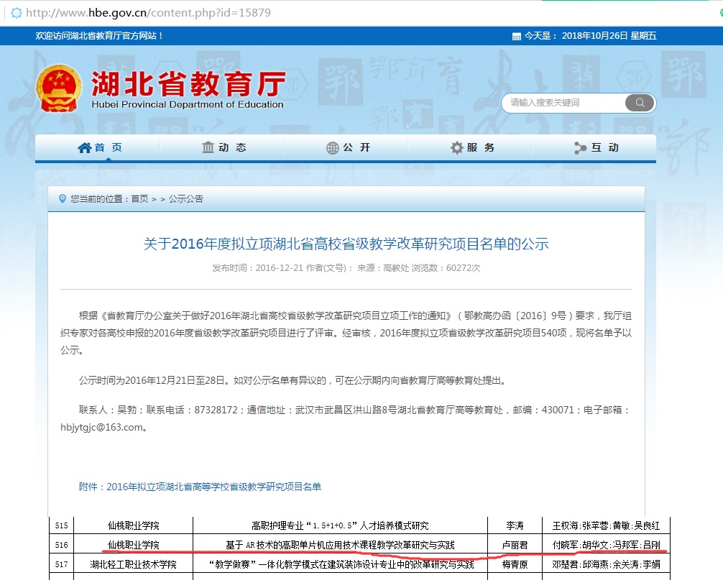Screen dimensions: 723x588
Task: Select the address bar URL
Action: coord(149,12)
